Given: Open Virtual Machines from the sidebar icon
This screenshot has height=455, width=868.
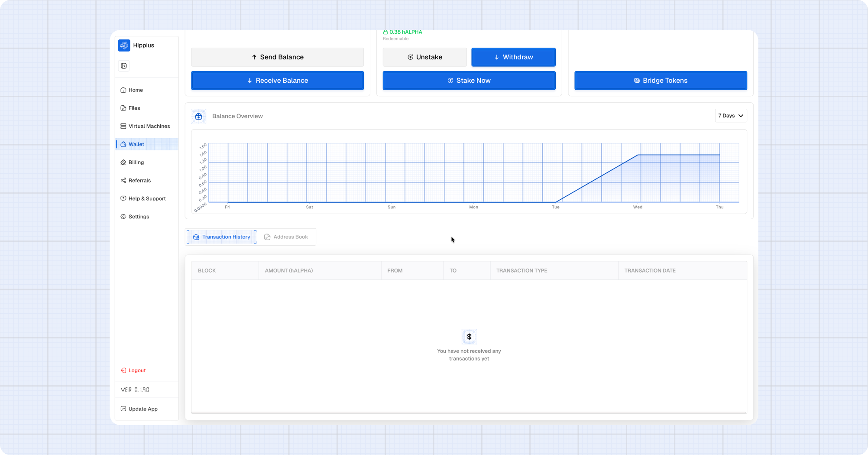Looking at the screenshot, I should 123,126.
